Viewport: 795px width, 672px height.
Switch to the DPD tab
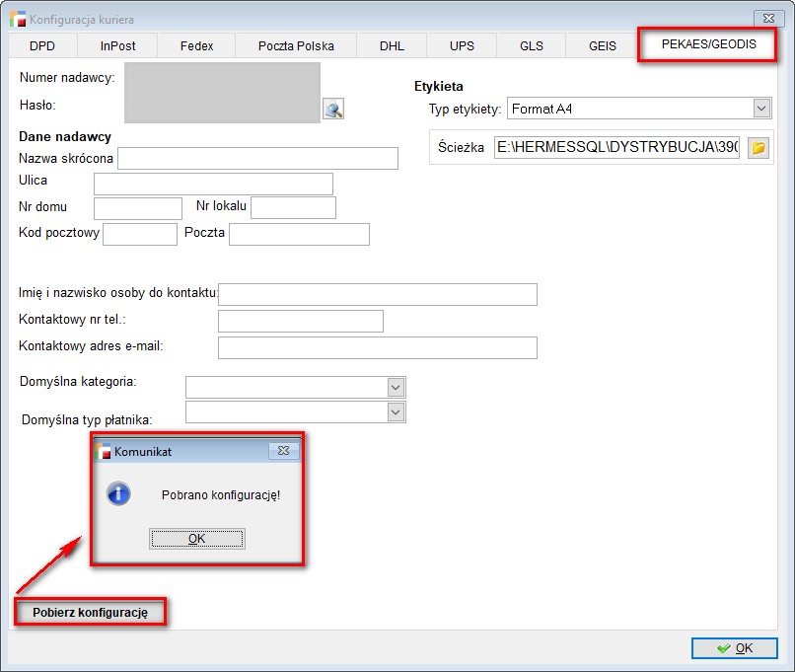(42, 45)
